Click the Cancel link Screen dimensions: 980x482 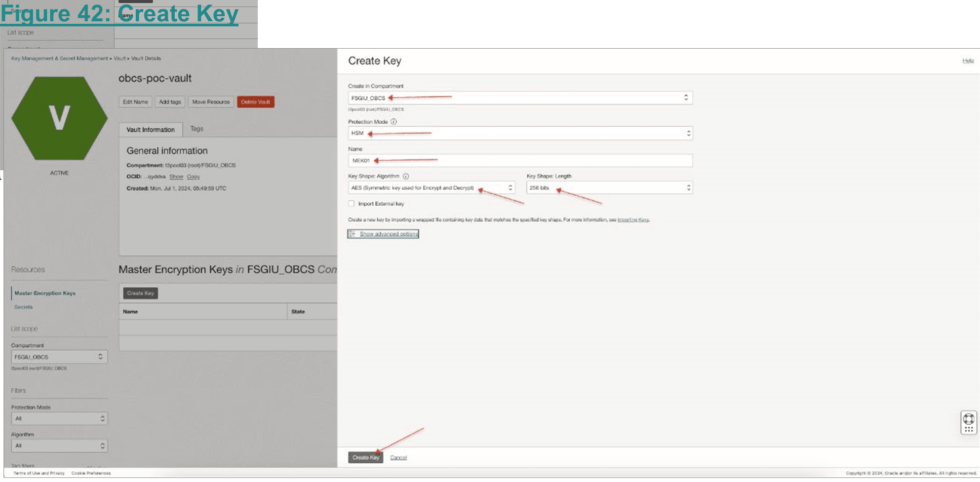point(399,458)
